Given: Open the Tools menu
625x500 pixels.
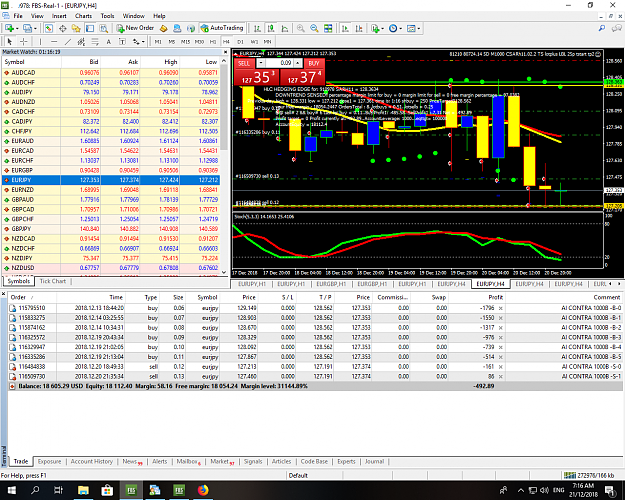Looking at the screenshot, I should 107,16.
